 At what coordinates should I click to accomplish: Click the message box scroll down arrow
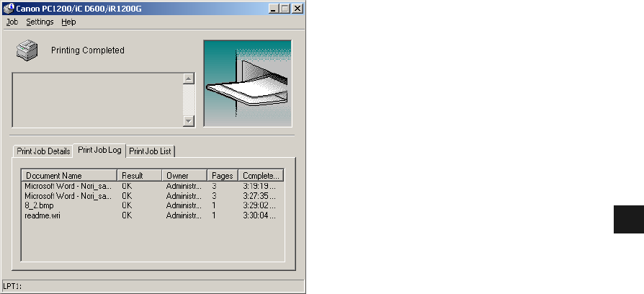tap(189, 121)
